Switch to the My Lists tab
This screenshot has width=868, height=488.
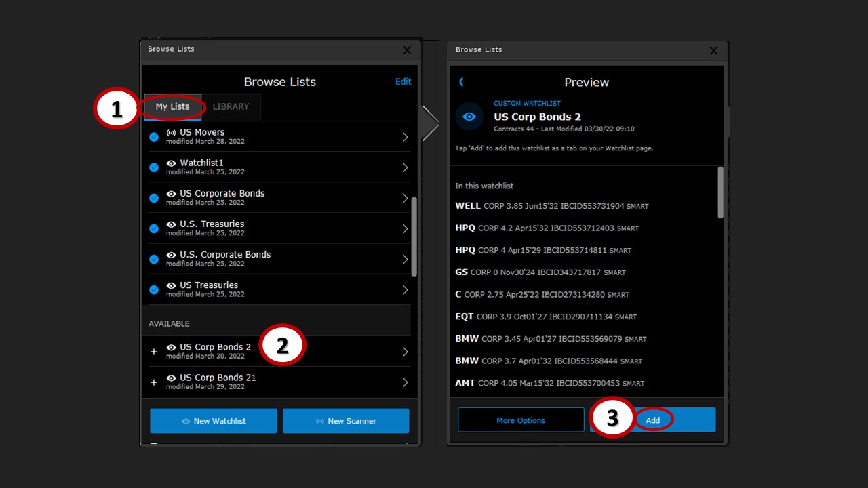[172, 106]
